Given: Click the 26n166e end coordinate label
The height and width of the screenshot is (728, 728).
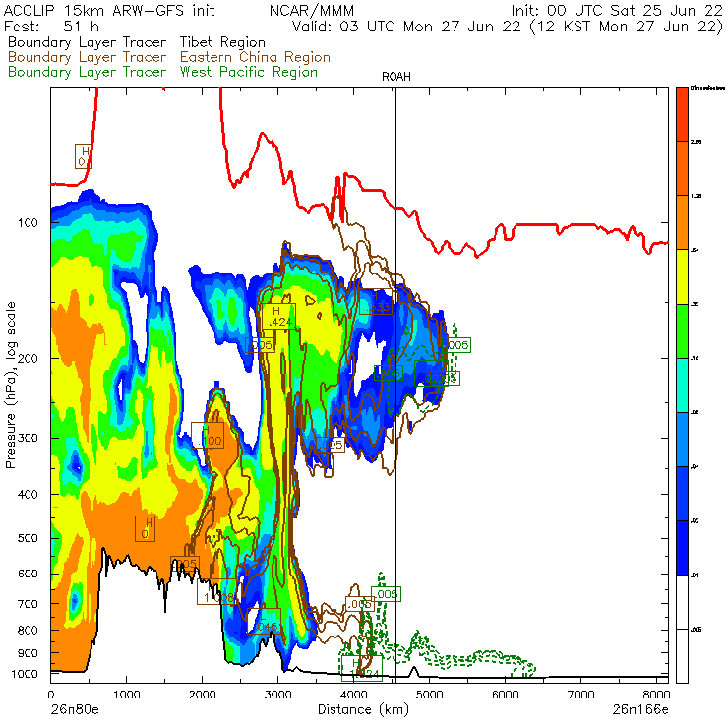Looking at the screenshot, I should coord(640,710).
